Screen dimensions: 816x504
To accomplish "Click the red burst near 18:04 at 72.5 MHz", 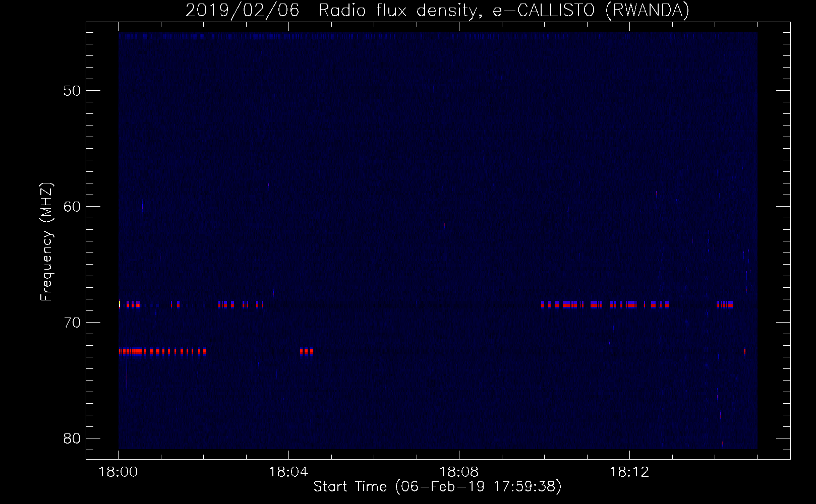I will coord(307,352).
